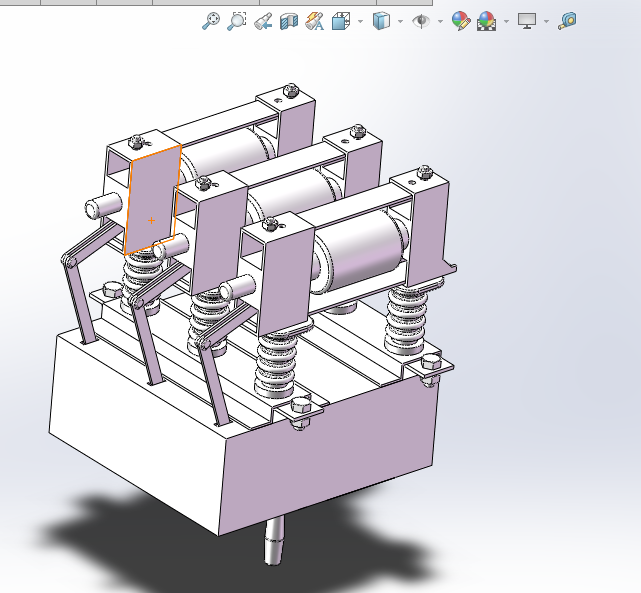
Task: Select the orange highlighted bracket face
Action: click(152, 200)
